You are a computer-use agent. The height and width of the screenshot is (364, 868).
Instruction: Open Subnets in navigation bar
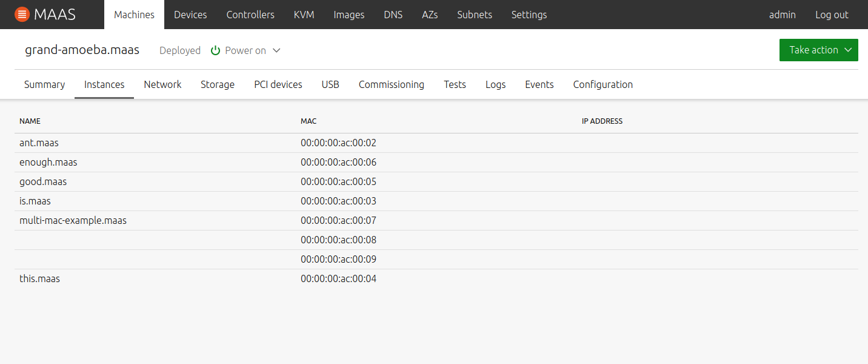pyautogui.click(x=475, y=15)
